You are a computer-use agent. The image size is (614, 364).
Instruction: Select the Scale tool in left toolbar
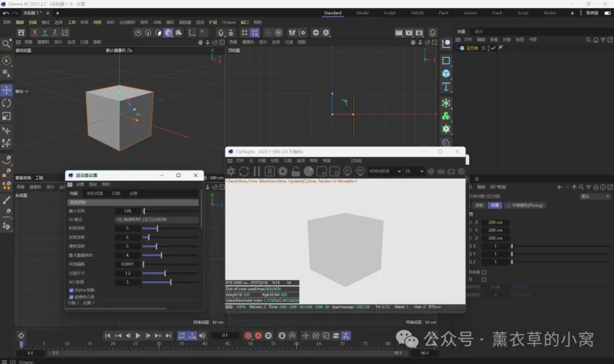click(6, 116)
